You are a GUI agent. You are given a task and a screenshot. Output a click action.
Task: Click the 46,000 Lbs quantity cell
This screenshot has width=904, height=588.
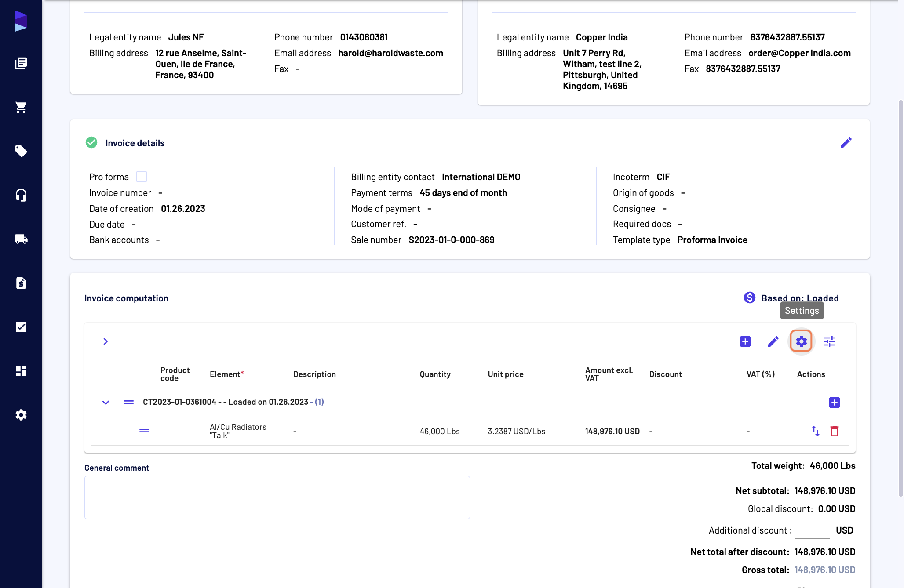tap(440, 432)
